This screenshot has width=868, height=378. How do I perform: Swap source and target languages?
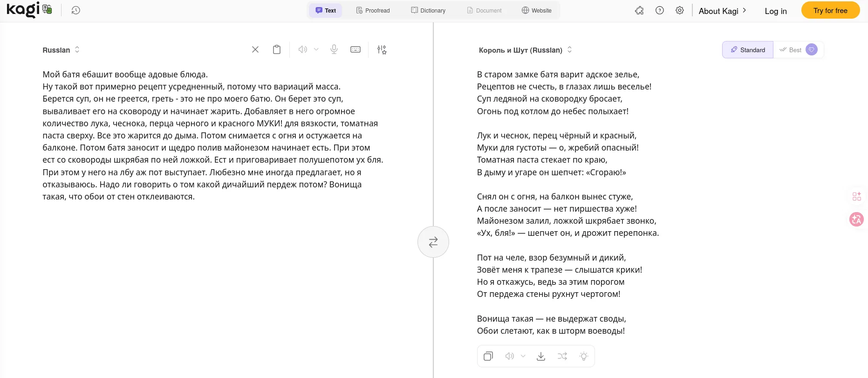point(433,242)
